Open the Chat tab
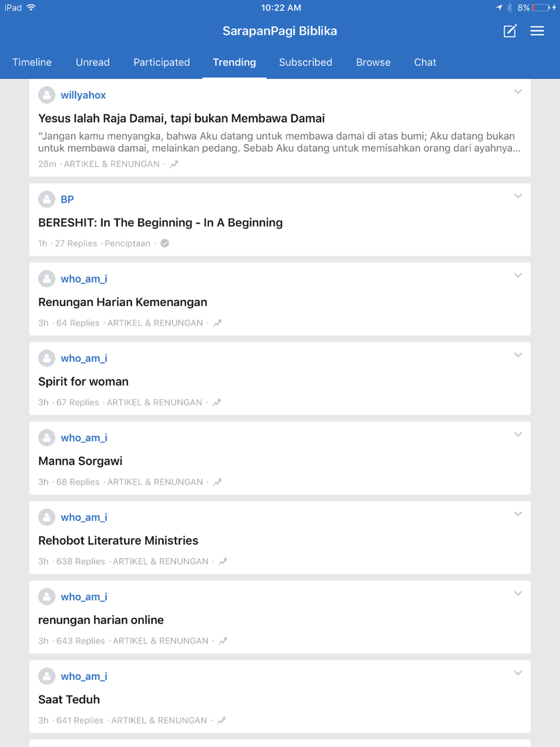Screen dimensions: 560x747 pos(425,62)
